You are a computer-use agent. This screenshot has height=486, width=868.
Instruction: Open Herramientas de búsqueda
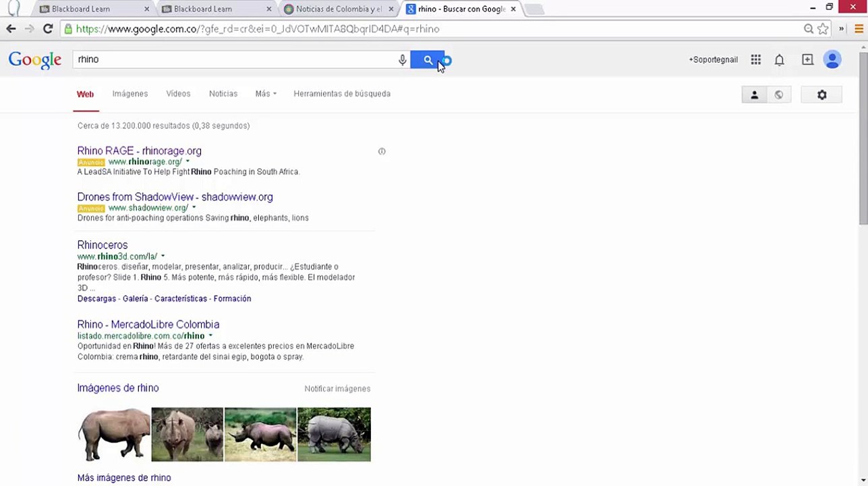click(342, 94)
